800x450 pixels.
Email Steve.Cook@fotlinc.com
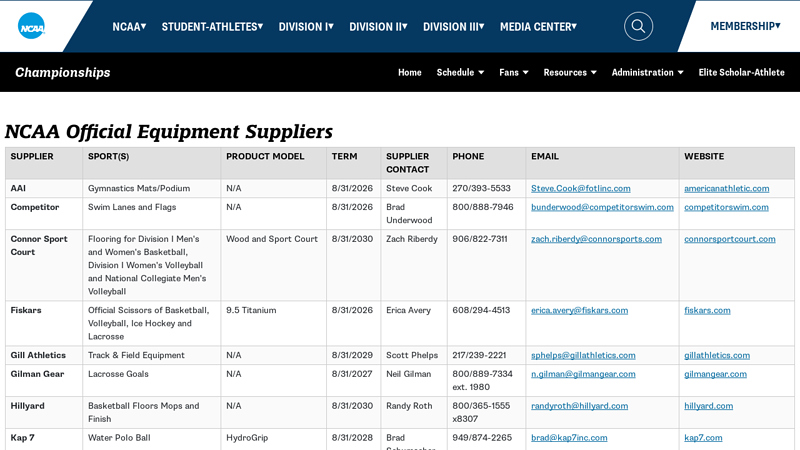point(581,188)
